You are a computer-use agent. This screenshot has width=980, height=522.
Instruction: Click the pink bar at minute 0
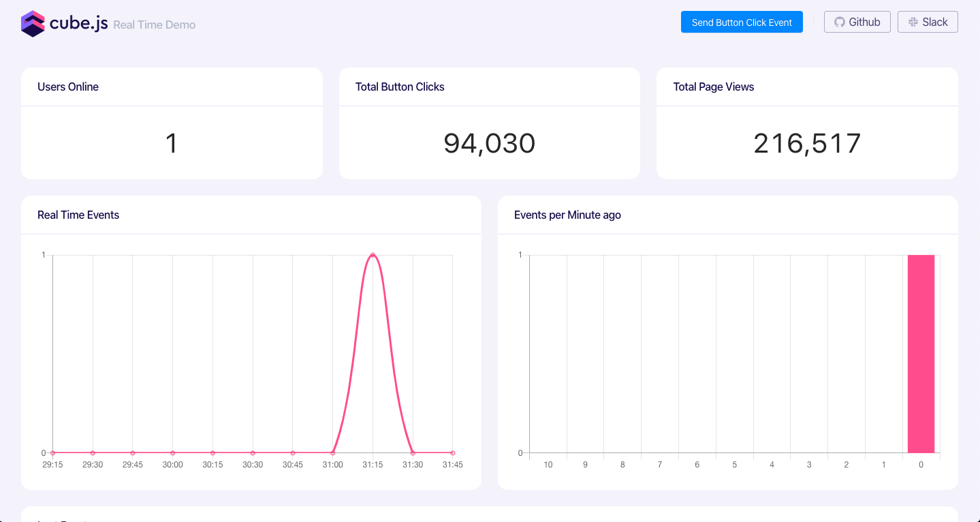(x=921, y=354)
